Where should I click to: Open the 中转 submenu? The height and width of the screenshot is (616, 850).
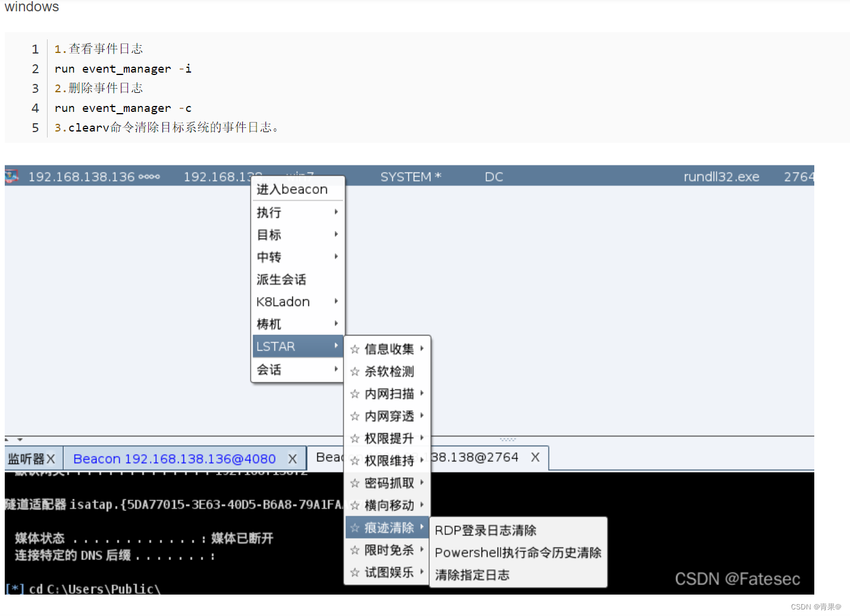tap(298, 257)
